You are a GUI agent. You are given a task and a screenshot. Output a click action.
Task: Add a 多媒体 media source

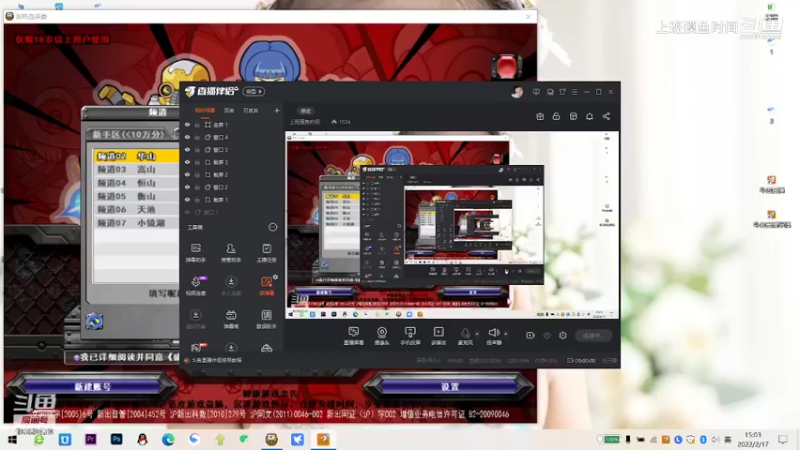438,336
